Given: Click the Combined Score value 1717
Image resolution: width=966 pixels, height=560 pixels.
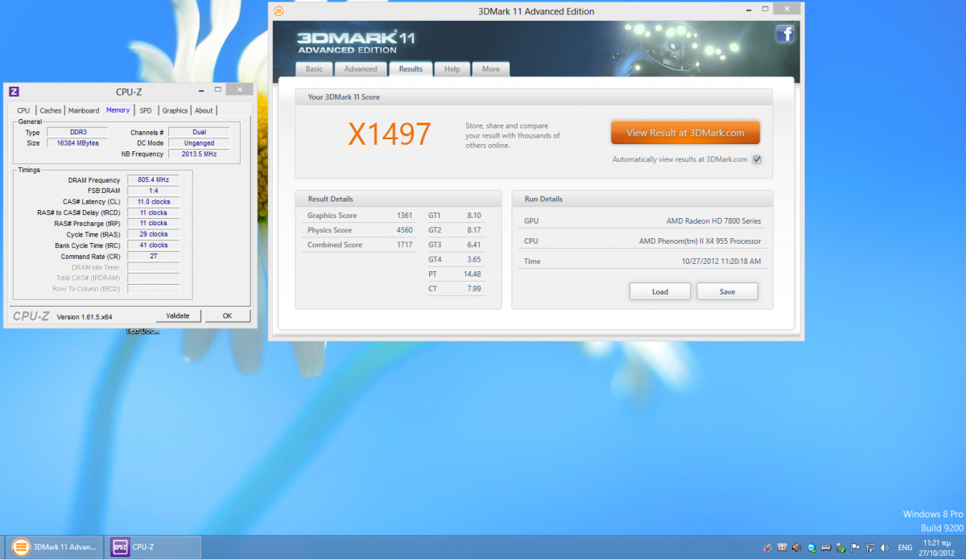Looking at the screenshot, I should tap(404, 245).
